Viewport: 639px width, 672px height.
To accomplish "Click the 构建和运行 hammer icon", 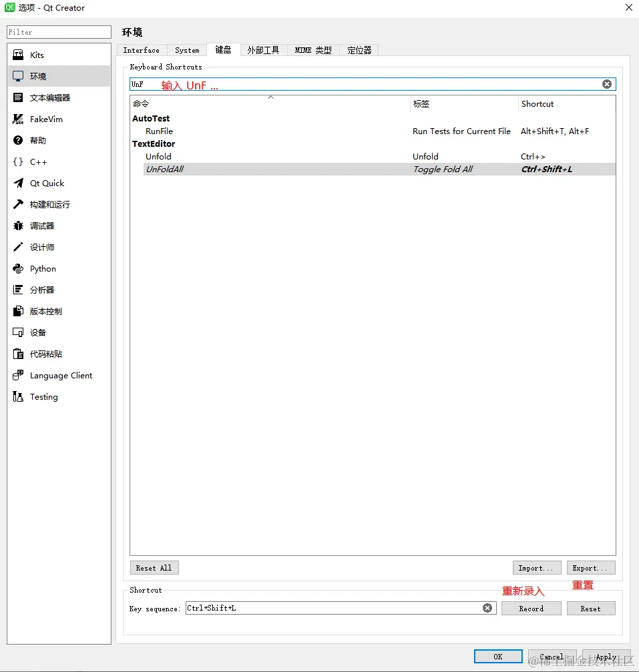I will [18, 204].
